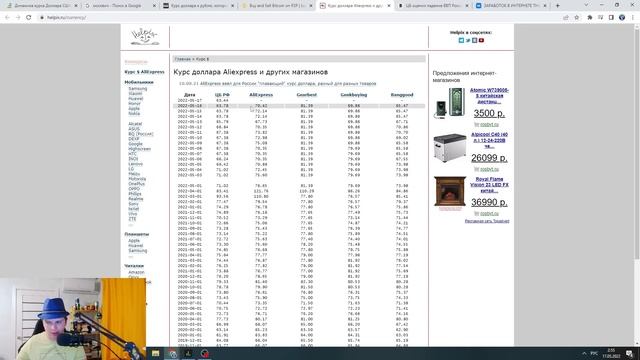This screenshot has height=360, width=640.
Task: Close the 'ЗАРАБОТОК В ИНТЕРНЕТЕ' tab
Action: coord(545,6)
